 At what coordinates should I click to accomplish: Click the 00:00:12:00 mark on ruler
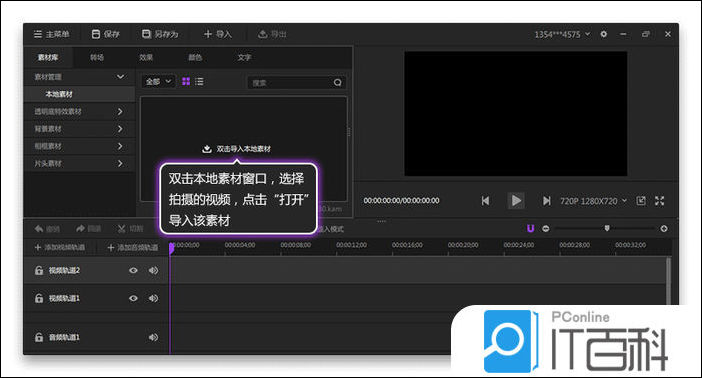coord(351,245)
